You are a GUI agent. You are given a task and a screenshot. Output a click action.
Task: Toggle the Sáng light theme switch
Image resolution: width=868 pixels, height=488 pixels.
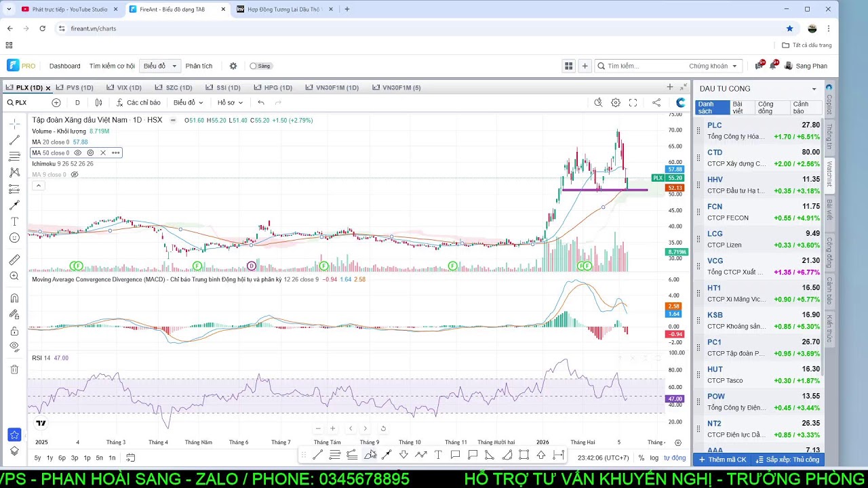pos(260,66)
